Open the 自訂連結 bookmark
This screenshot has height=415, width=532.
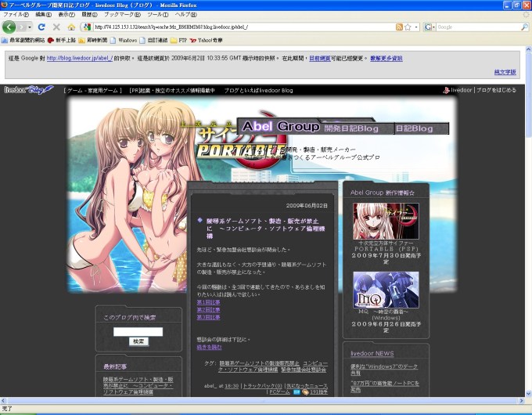[153, 40]
